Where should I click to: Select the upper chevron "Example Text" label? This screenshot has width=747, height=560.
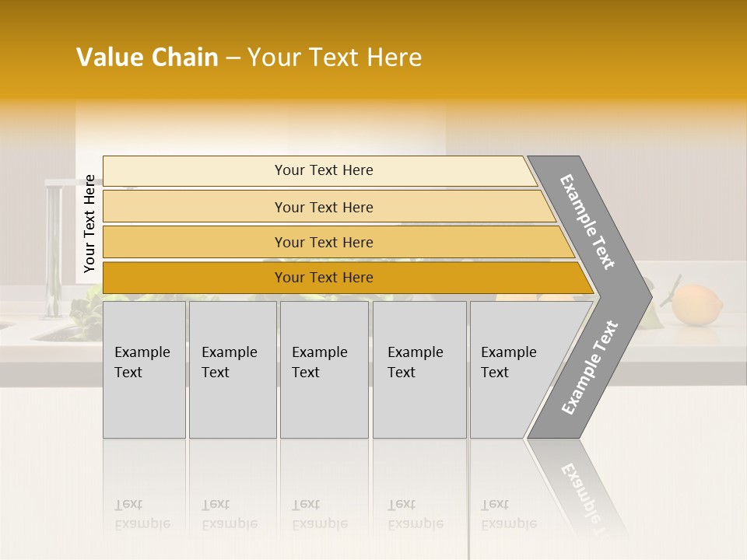[x=588, y=222]
